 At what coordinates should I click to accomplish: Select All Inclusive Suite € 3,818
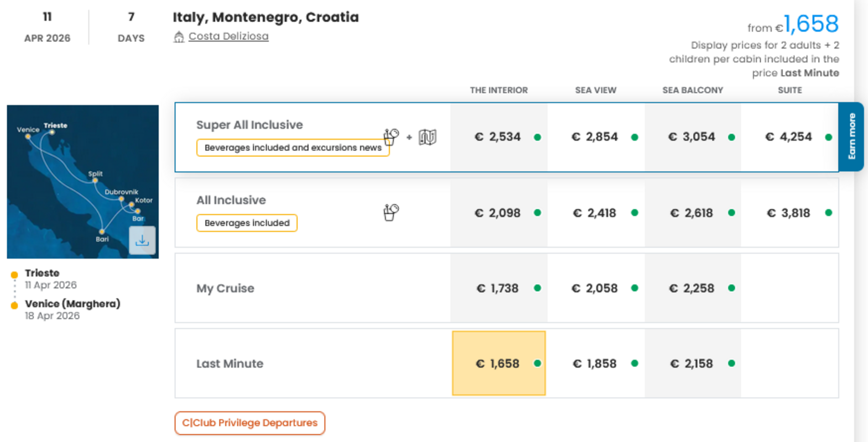point(789,213)
